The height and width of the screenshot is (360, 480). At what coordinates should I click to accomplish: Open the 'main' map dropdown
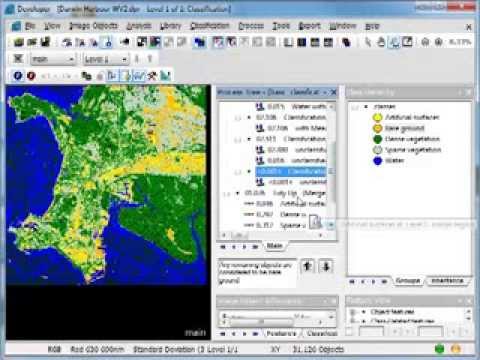[53, 59]
